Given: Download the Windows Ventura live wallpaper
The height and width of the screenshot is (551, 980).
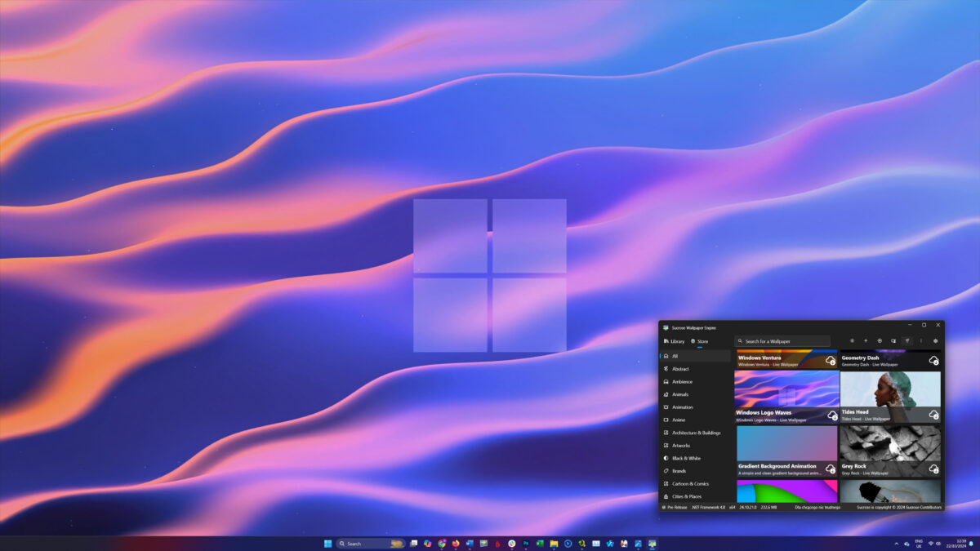Looking at the screenshot, I should (831, 362).
